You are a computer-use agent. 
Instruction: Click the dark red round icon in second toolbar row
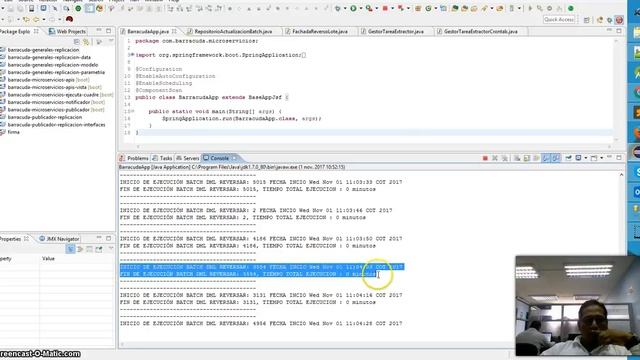click(x=69, y=19)
